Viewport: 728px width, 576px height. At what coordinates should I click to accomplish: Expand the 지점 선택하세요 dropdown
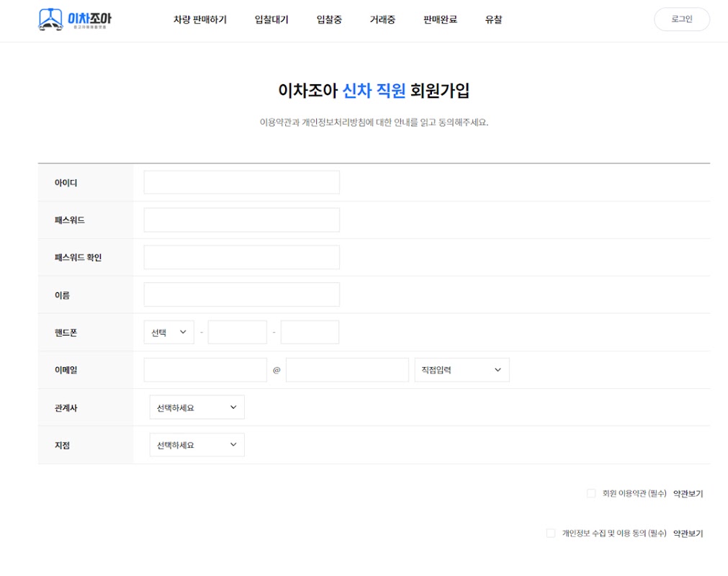click(x=197, y=445)
